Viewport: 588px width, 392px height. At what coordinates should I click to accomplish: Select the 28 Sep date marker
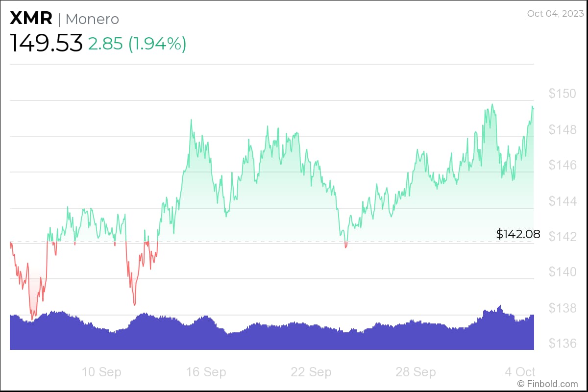pos(416,372)
